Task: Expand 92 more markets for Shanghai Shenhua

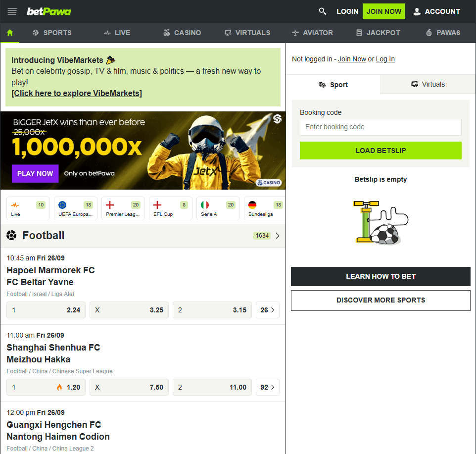Action: tap(268, 387)
